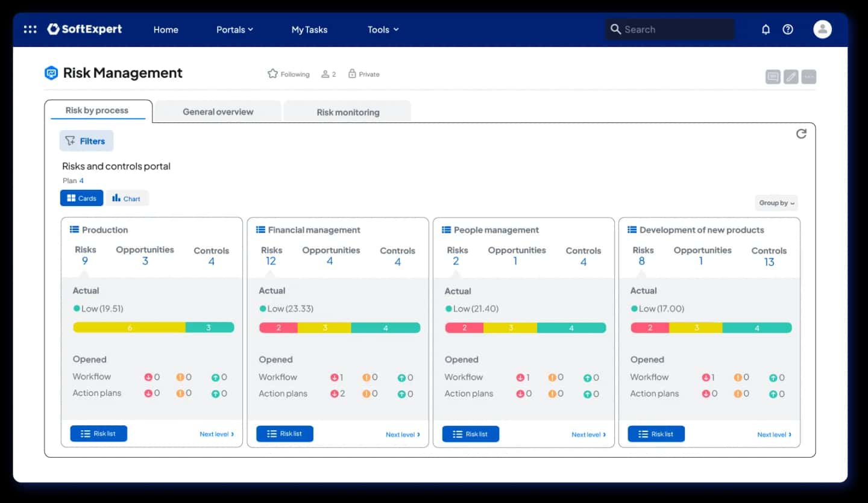
Task: Switch to the General overview tab
Action: pyautogui.click(x=218, y=111)
